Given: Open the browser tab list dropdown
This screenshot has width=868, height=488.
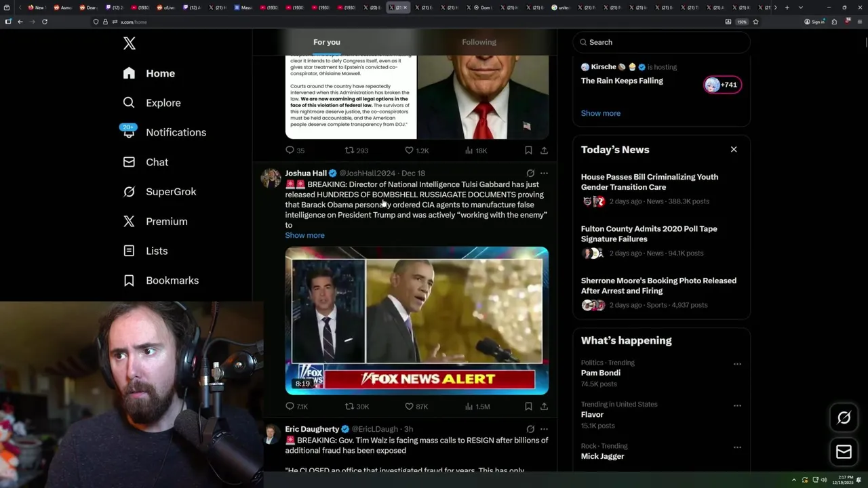Looking at the screenshot, I should pos(801,7).
